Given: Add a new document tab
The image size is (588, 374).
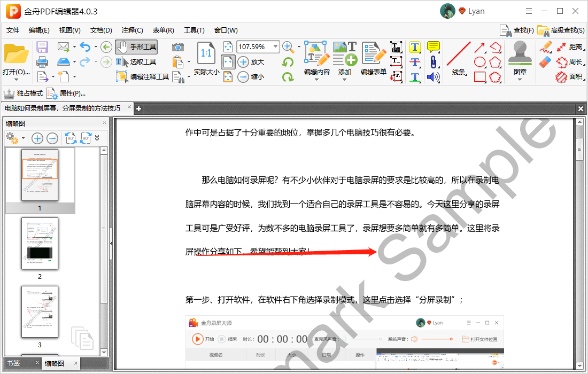Looking at the screenshot, I should pyautogui.click(x=138, y=108).
